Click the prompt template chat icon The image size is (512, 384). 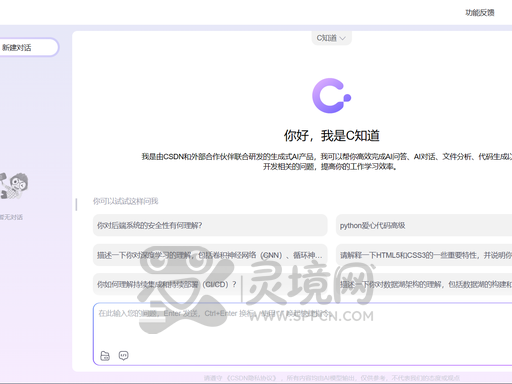pyautogui.click(x=123, y=356)
